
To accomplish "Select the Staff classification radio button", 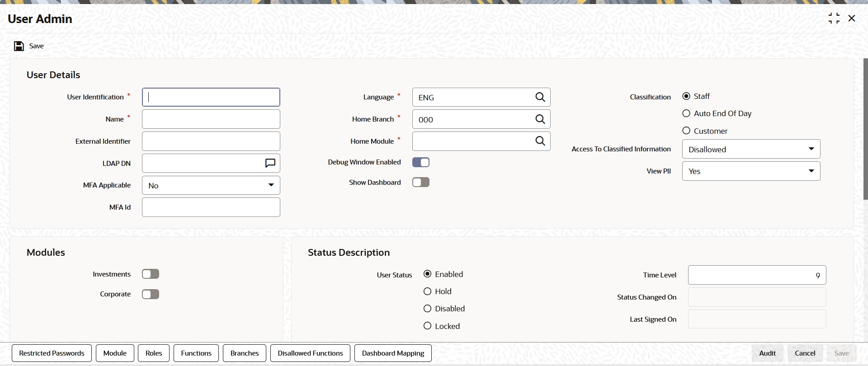I will click(686, 96).
